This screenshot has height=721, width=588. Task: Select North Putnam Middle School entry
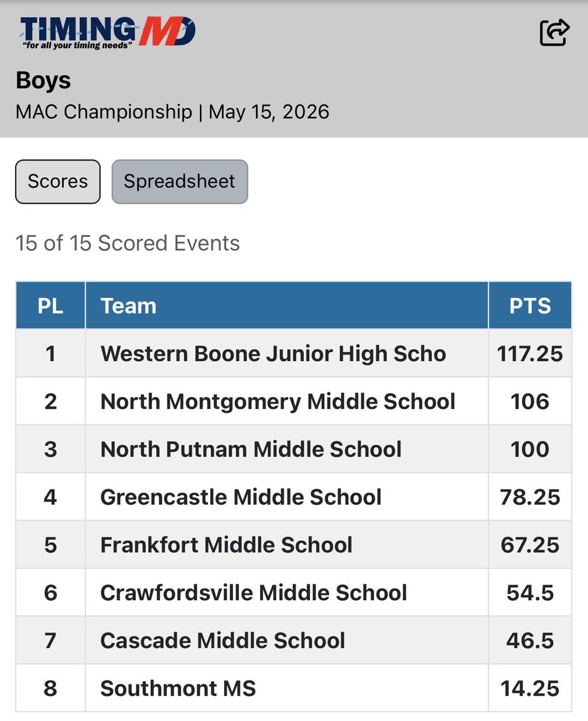[x=294, y=449]
